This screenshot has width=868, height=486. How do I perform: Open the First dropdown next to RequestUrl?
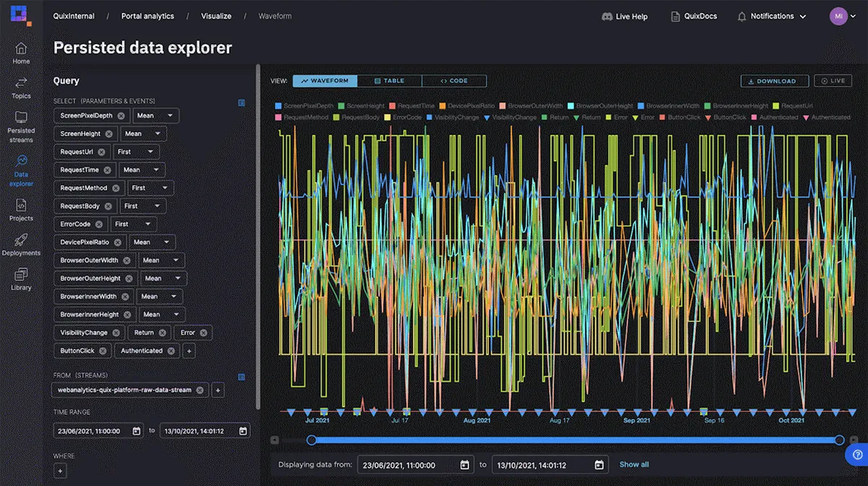point(136,151)
